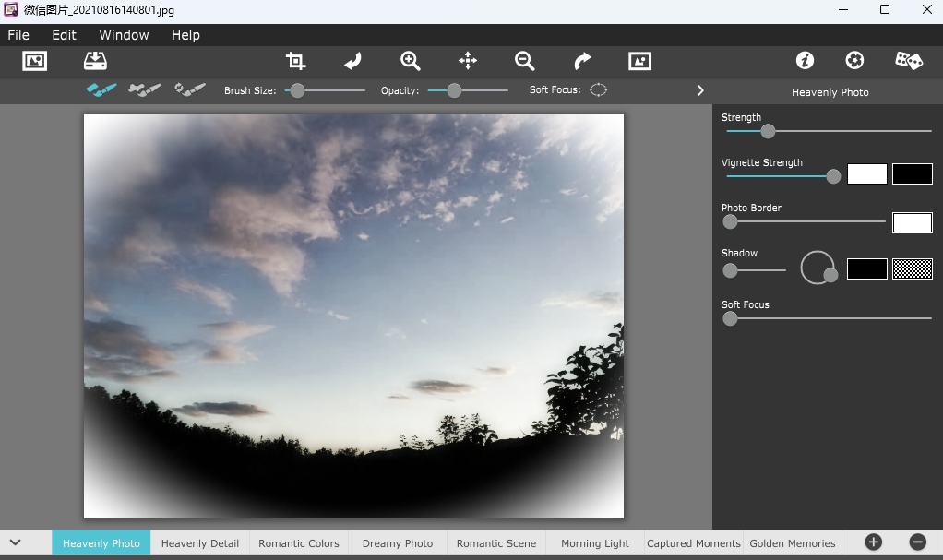The width and height of the screenshot is (943, 560).
Task: Add a preset with the plus button
Action: click(x=873, y=542)
